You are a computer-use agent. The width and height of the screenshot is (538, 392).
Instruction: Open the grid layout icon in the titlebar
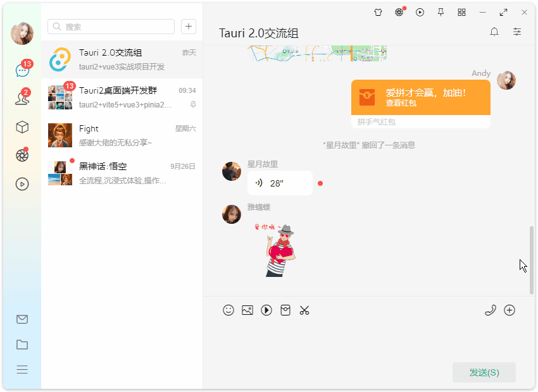click(x=461, y=12)
